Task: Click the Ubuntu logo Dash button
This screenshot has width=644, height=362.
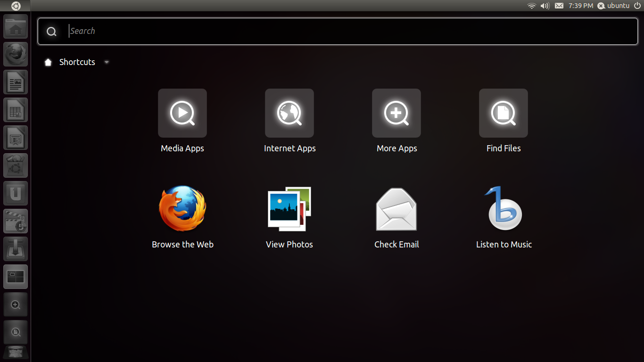Action: pyautogui.click(x=16, y=6)
